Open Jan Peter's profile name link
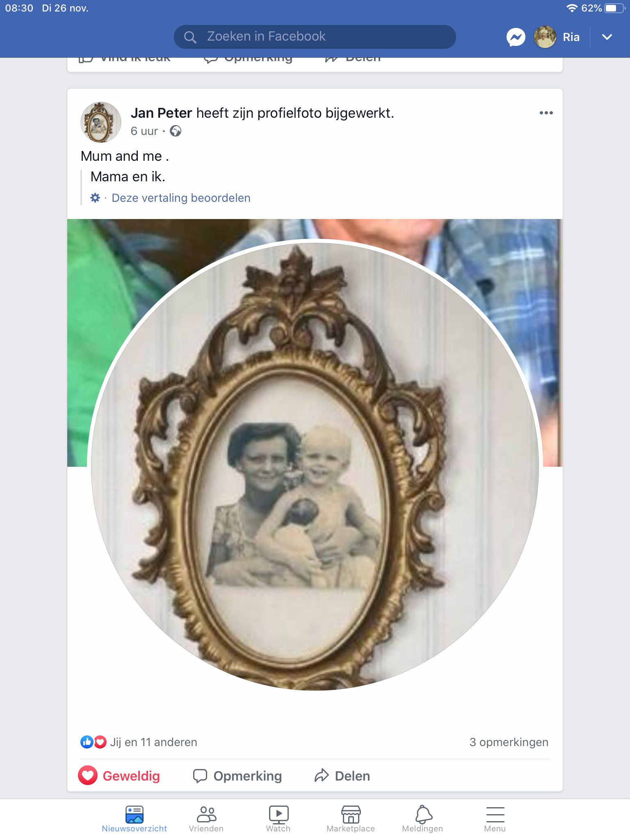Screen dimensions: 630x840 click(x=161, y=113)
